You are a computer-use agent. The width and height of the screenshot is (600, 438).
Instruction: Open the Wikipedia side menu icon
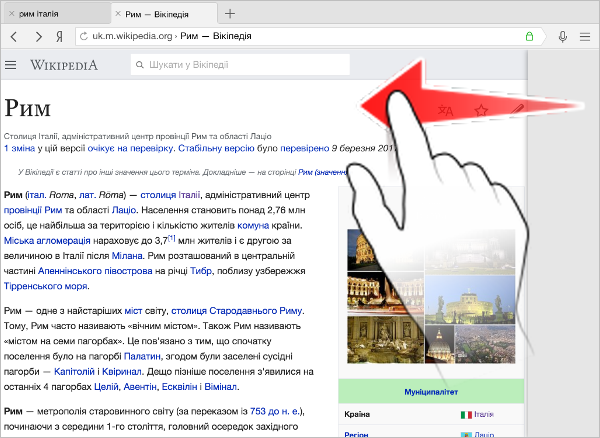click(x=11, y=65)
